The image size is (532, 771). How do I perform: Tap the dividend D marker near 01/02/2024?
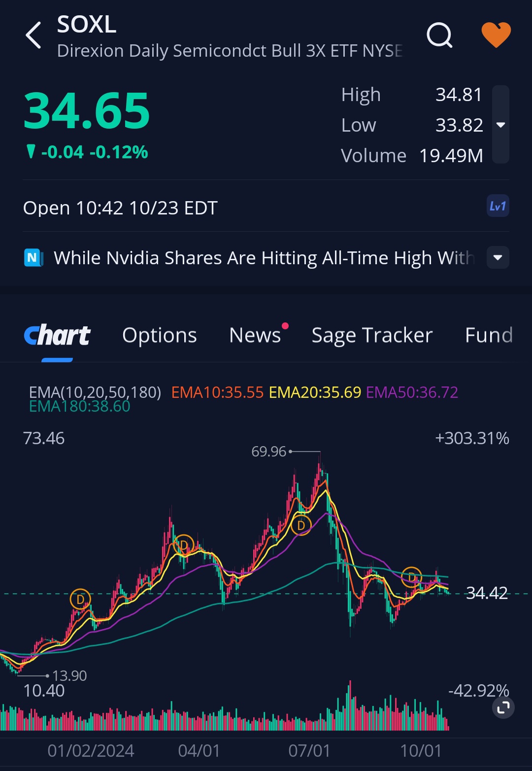[80, 599]
